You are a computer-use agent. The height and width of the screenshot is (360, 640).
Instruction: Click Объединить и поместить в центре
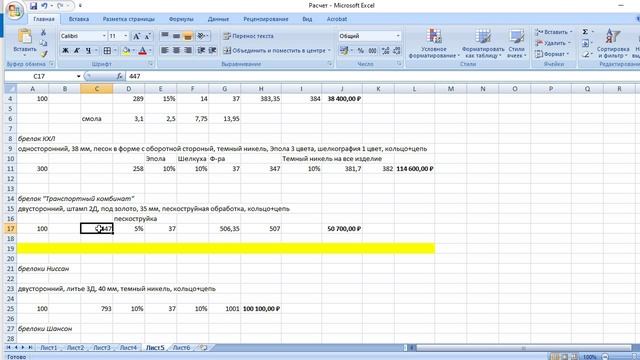276,51
